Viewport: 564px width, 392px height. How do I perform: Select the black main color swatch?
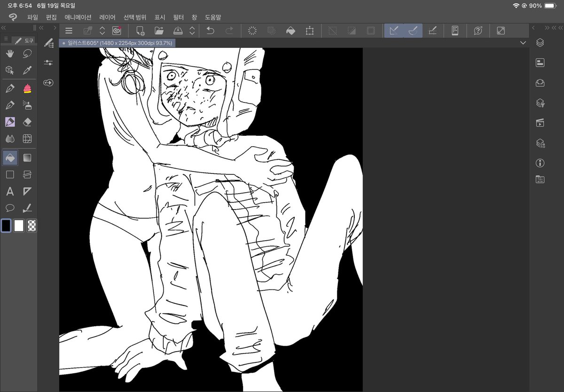pos(6,226)
